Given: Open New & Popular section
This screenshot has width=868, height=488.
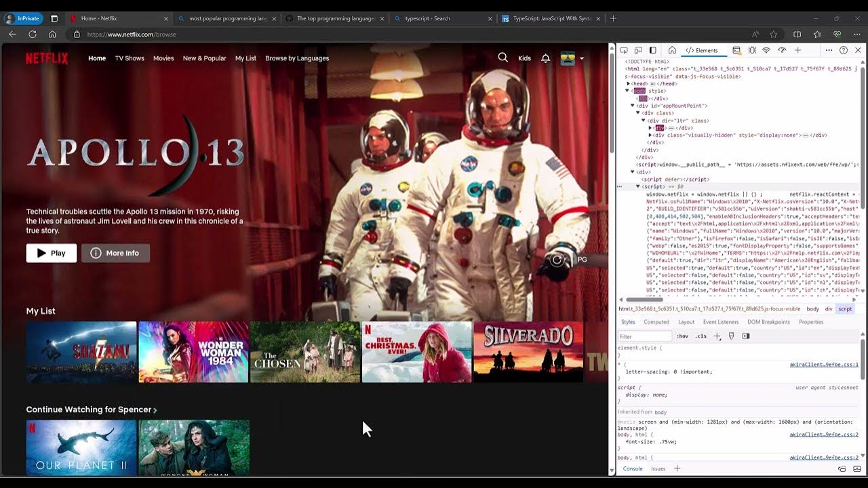Looking at the screenshot, I should [x=204, y=58].
